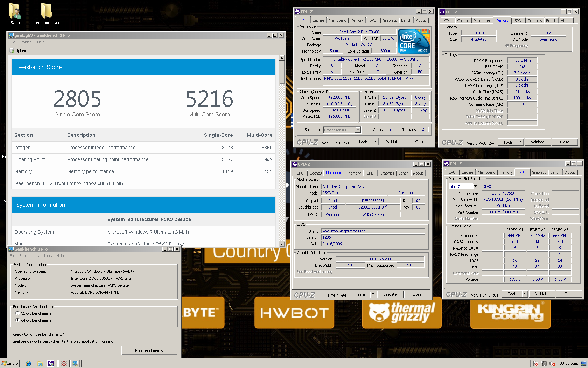The image size is (588, 368).
Task: Click Validate in CPU-Z SPD slot window
Action: [x=542, y=294]
